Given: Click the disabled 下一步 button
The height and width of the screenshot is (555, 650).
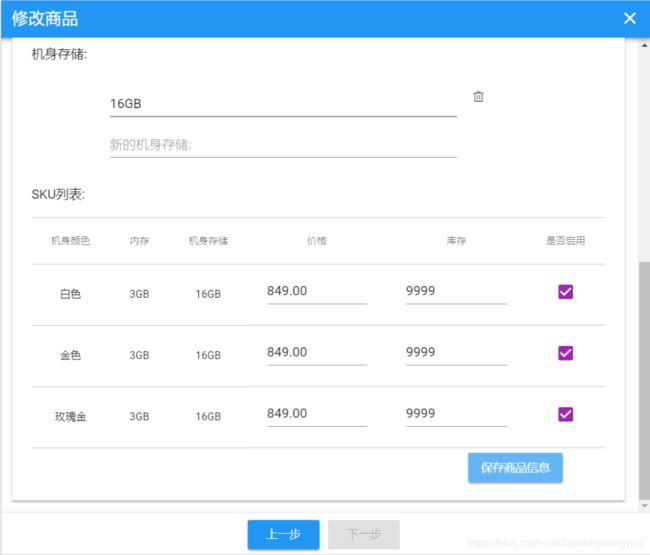Looking at the screenshot, I should pos(364,534).
